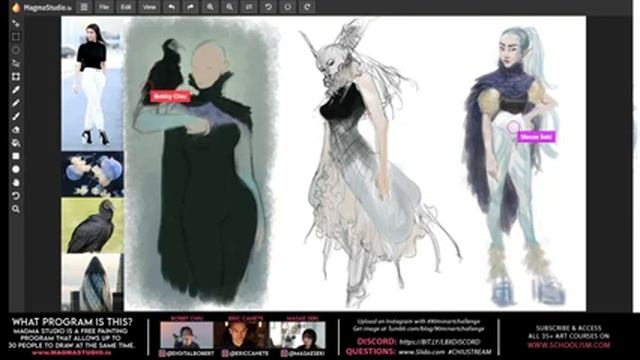The image size is (640, 360).
Task: Open the hamburger menu next to File
Action: [84, 7]
